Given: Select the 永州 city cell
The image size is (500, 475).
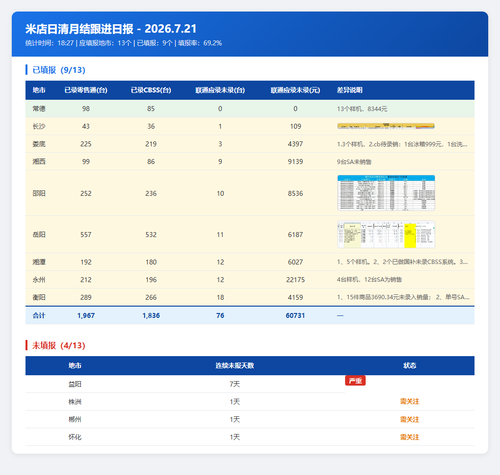Looking at the screenshot, I should click(x=39, y=280).
